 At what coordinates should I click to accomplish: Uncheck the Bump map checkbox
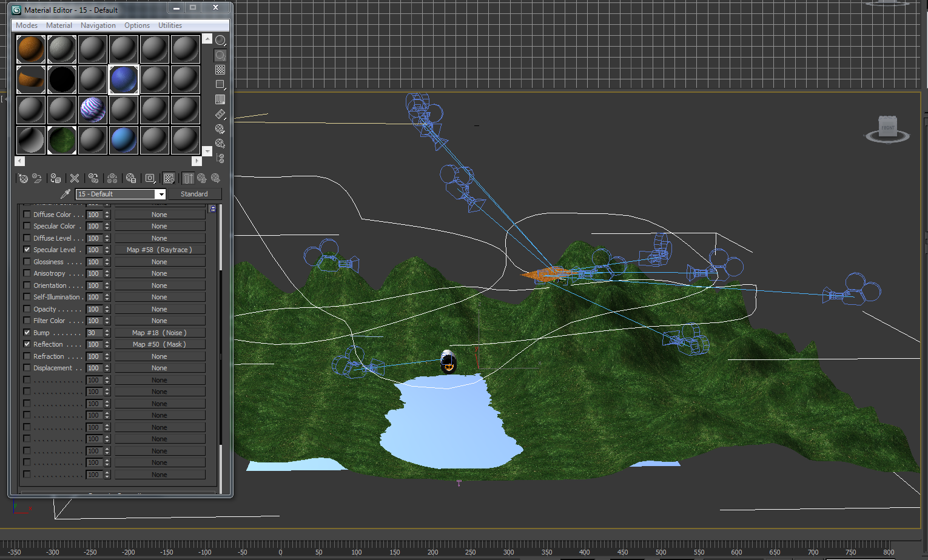tap(27, 332)
